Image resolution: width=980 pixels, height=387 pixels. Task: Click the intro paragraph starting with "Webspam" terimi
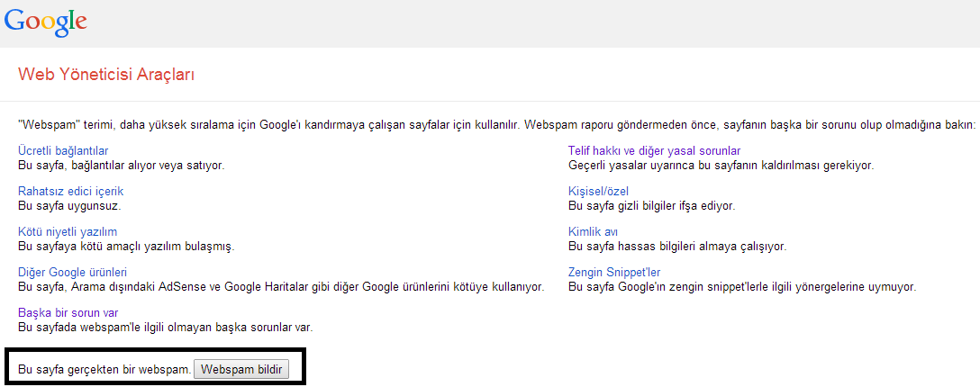(x=497, y=124)
